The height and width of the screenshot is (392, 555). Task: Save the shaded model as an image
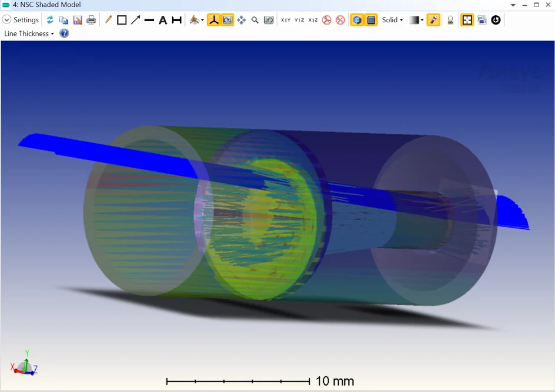[x=78, y=19]
